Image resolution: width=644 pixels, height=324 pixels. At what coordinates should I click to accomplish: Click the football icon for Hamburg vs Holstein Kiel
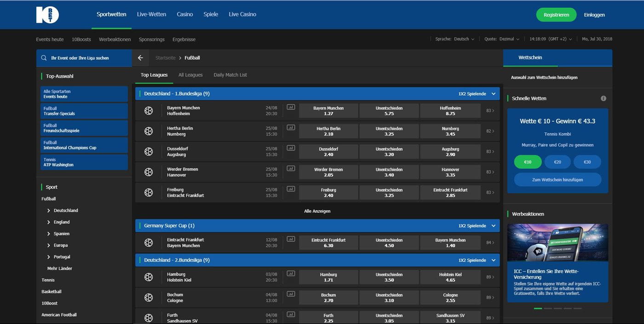[149, 277]
